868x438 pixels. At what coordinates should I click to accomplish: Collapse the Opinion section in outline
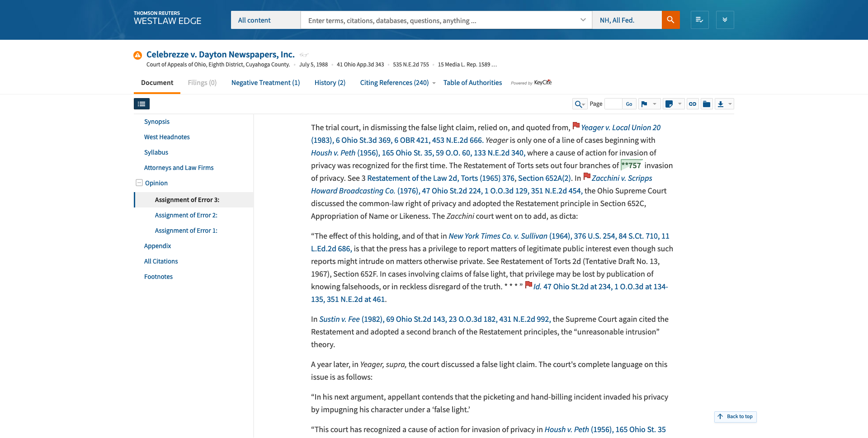pyautogui.click(x=139, y=183)
